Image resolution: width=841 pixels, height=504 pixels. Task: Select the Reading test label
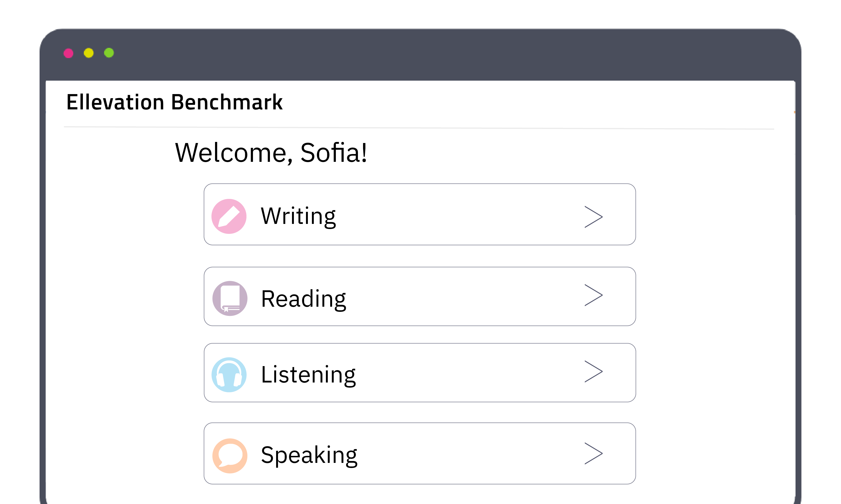tap(303, 299)
